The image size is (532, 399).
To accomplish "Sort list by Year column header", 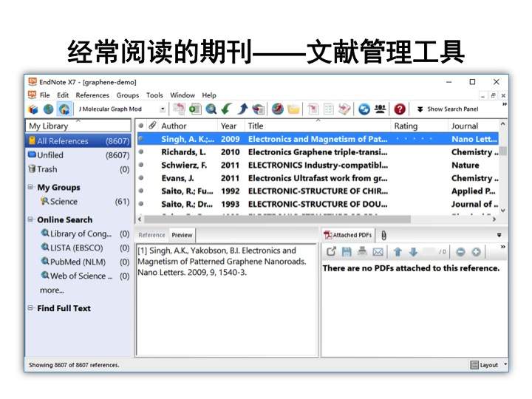I will point(231,126).
